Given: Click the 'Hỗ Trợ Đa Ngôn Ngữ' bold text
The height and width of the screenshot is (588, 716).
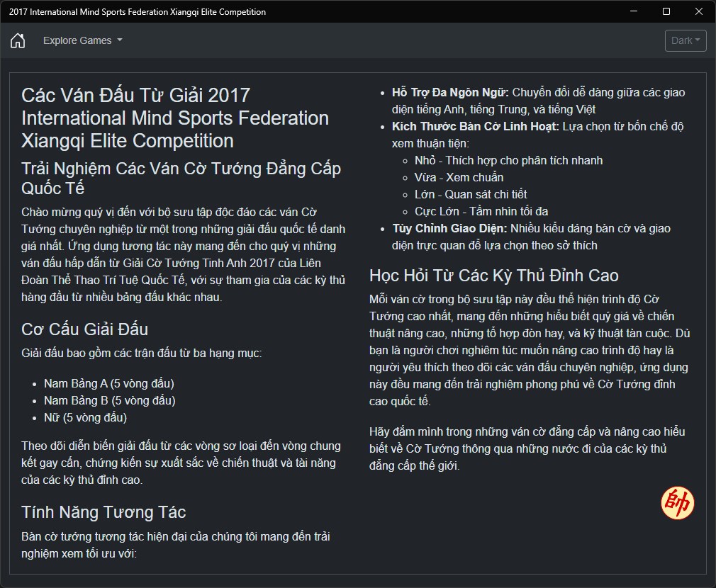Looking at the screenshot, I should pyautogui.click(x=450, y=93).
